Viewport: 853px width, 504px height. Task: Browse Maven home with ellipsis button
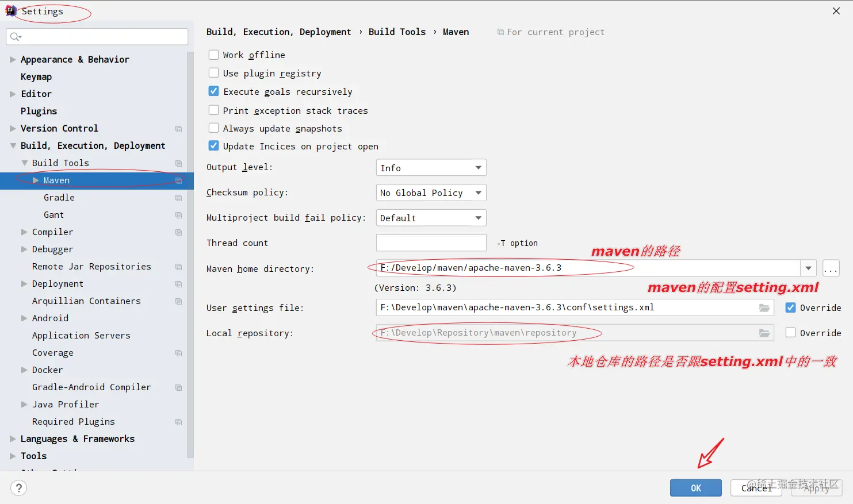click(x=831, y=268)
